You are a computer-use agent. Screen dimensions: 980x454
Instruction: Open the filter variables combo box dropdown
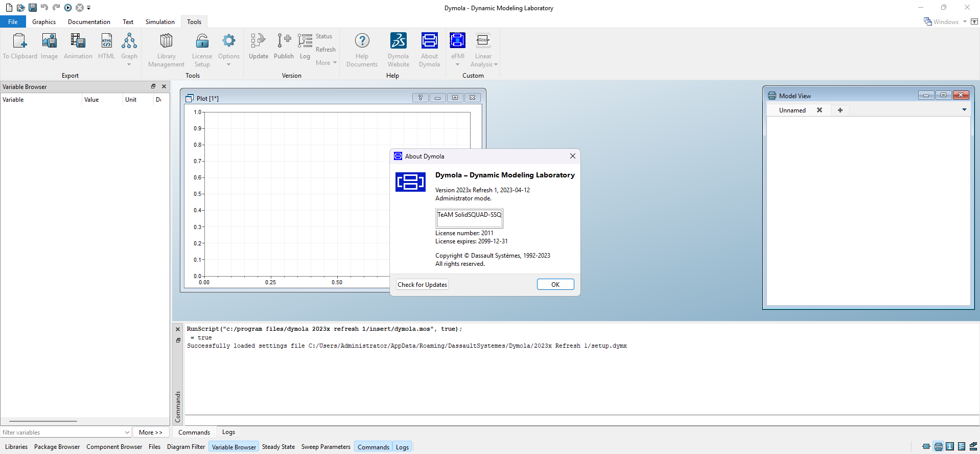click(x=127, y=433)
